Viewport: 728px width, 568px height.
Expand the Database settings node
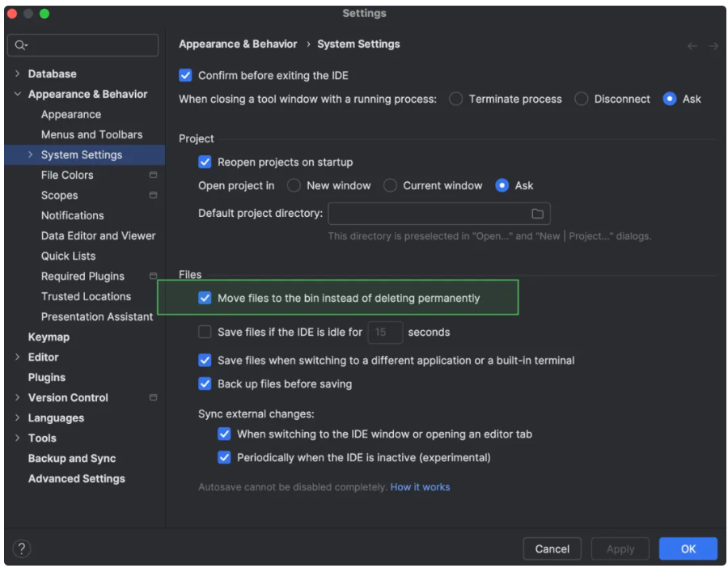pos(18,74)
